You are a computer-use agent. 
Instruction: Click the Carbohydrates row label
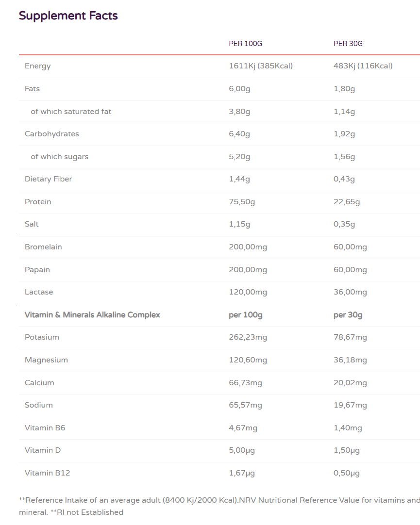52,134
